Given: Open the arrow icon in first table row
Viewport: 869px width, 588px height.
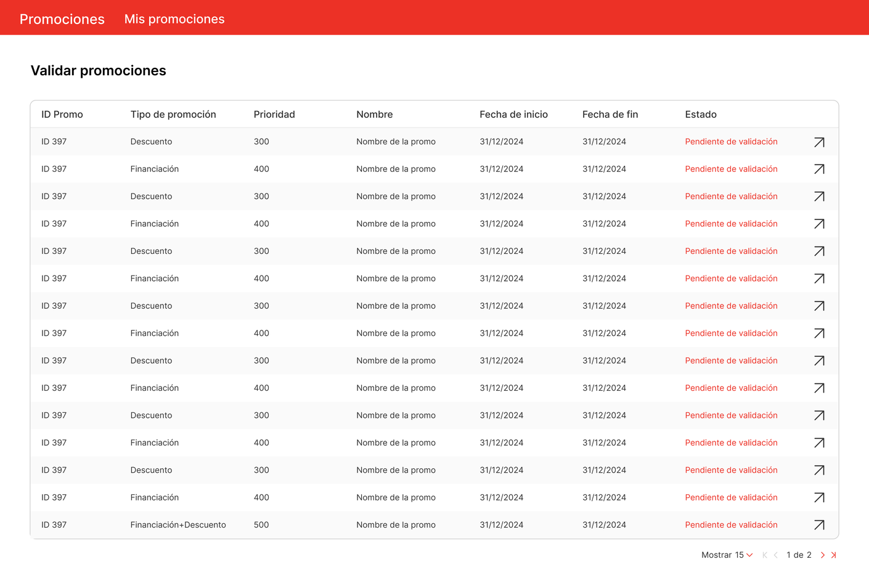Looking at the screenshot, I should (819, 142).
